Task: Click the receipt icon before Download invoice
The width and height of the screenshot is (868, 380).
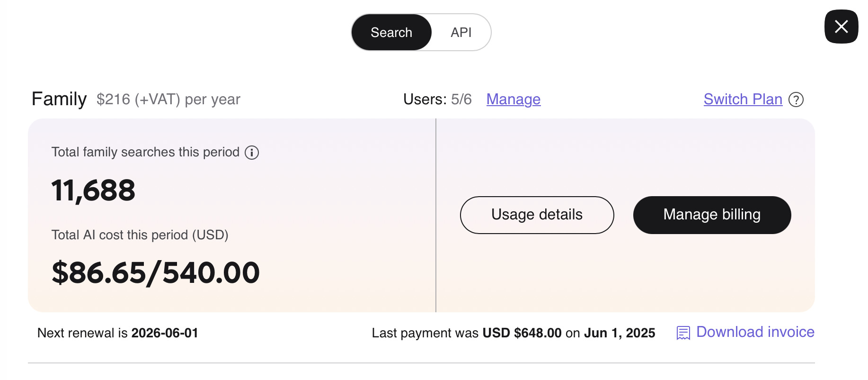Action: [x=683, y=333]
